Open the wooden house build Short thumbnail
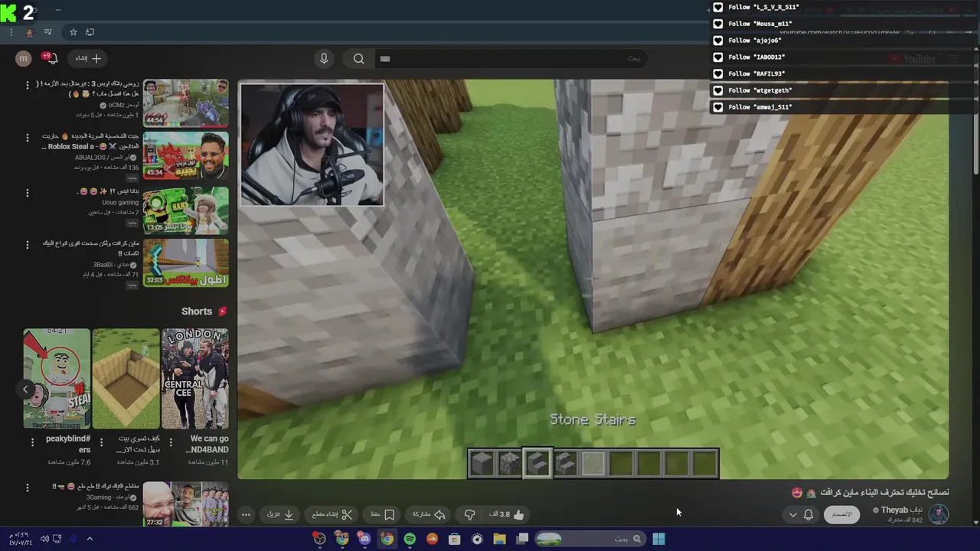The image size is (980, 551). [x=126, y=378]
